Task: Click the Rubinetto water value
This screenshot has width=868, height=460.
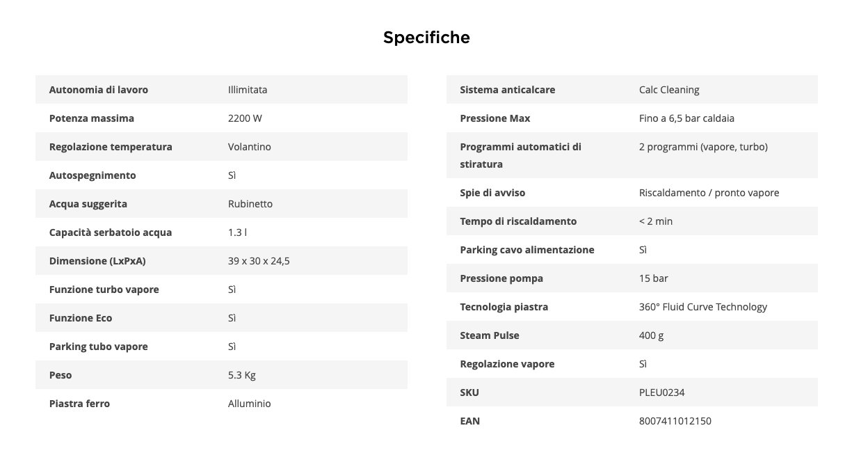Action: 250,204
